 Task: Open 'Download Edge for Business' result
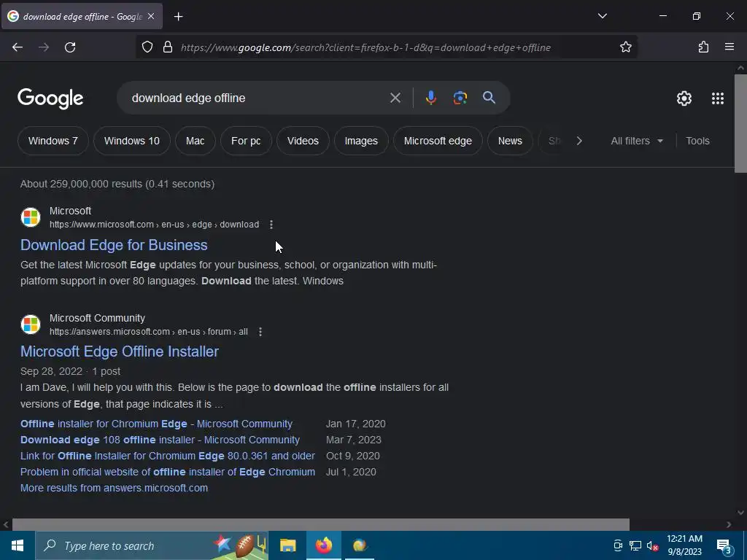click(114, 245)
